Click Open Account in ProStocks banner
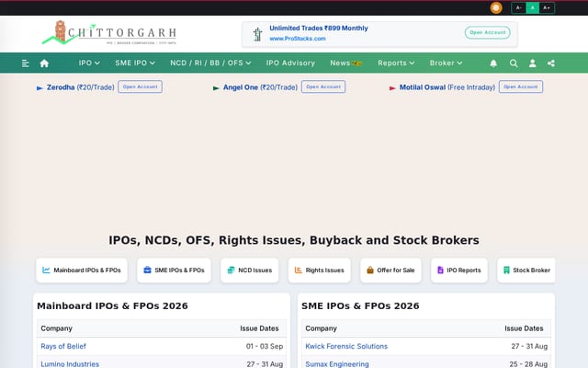This screenshot has width=588, height=368. point(488,33)
